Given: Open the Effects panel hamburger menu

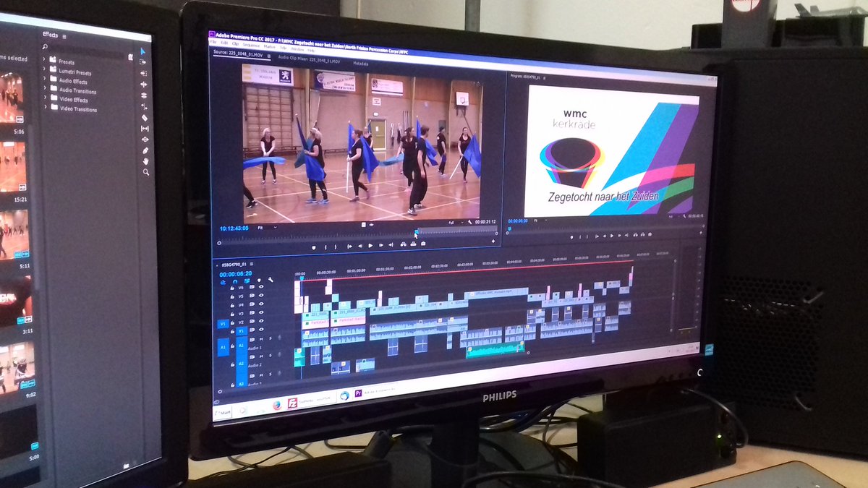Looking at the screenshot, I should pos(64,35).
